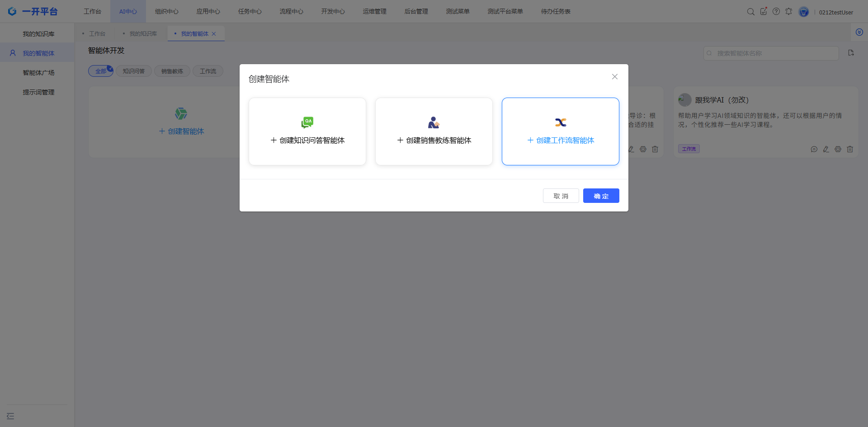Click the export file icon beside search box

(851, 53)
